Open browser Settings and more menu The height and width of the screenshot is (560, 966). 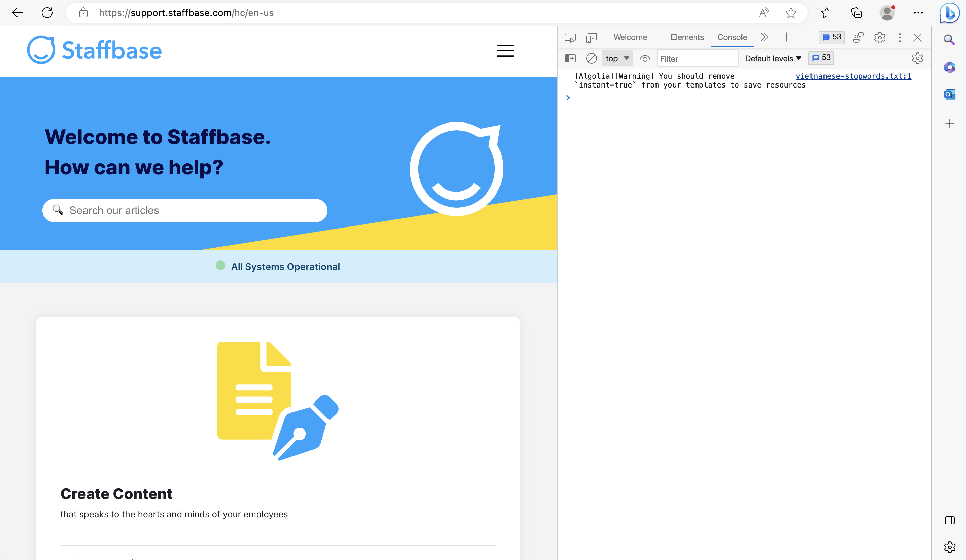coord(918,13)
